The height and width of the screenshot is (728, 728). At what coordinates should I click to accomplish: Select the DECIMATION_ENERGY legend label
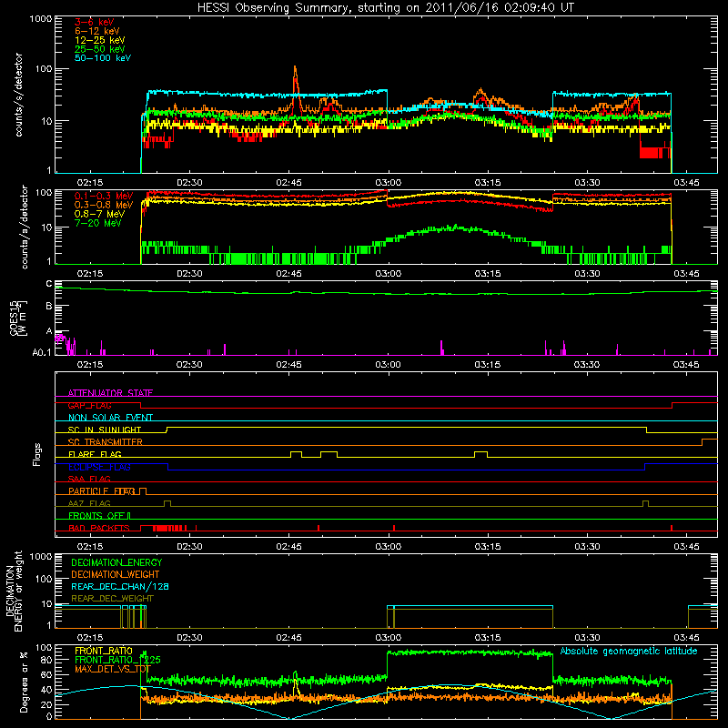tap(116, 562)
